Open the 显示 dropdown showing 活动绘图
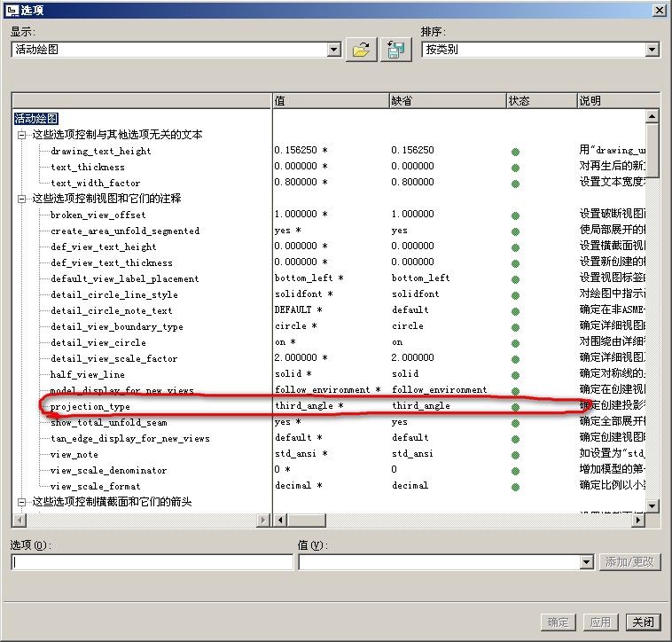This screenshot has width=672, height=642. coord(334,50)
